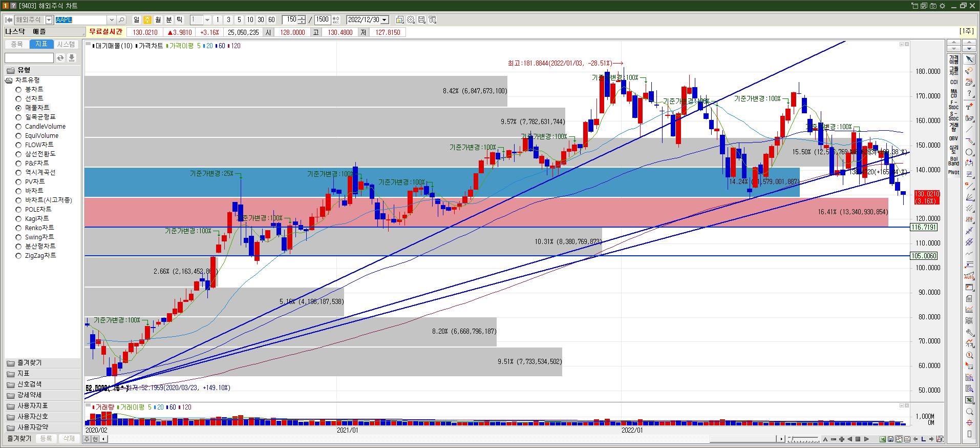Click the stock search magnifier icon
The width and height of the screenshot is (980, 448).
121,20
